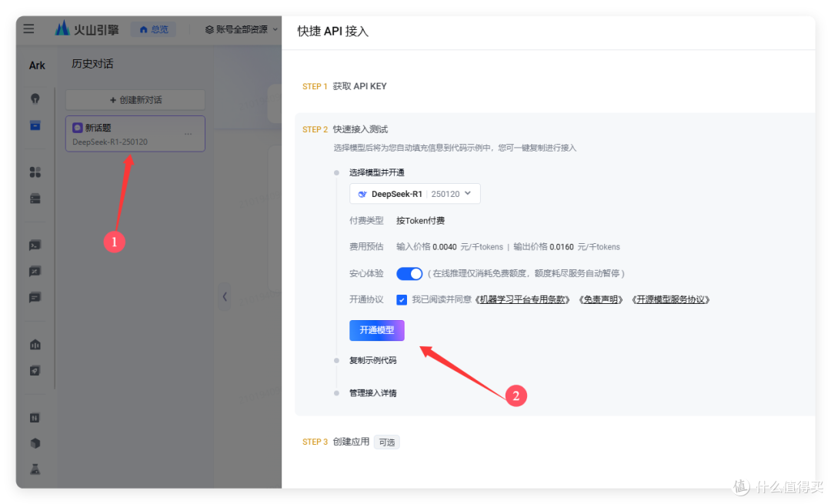Screen dimensions: 831x504
Task: Select the 新话题 conversation entry
Action: pos(135,134)
